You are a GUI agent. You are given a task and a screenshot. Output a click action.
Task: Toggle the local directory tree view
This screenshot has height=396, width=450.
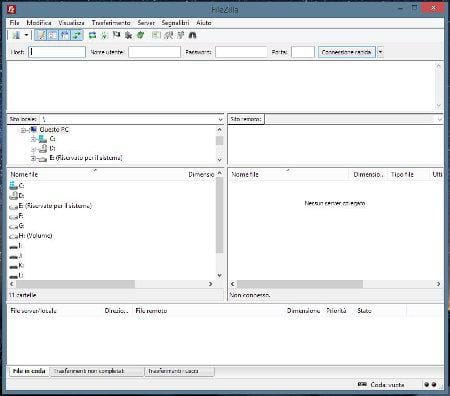coord(53,35)
